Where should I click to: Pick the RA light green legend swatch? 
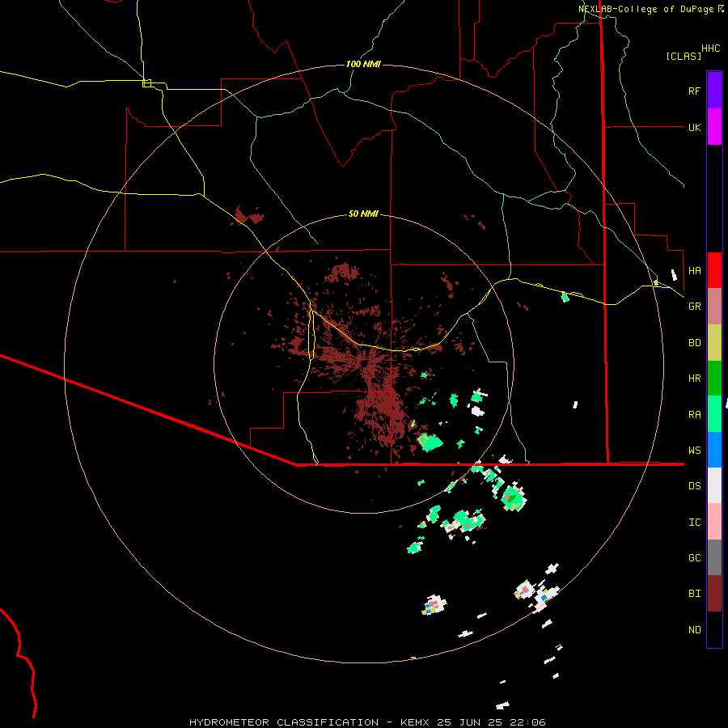pos(714,414)
